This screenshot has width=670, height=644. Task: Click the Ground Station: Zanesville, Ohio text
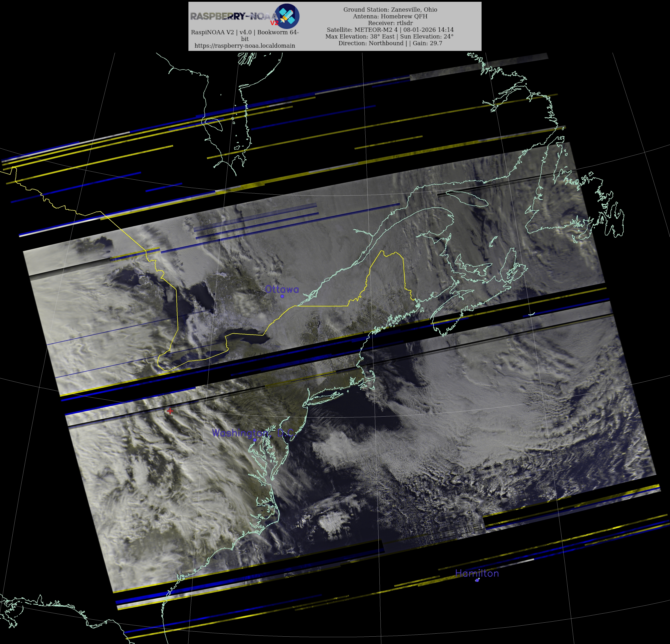390,10
